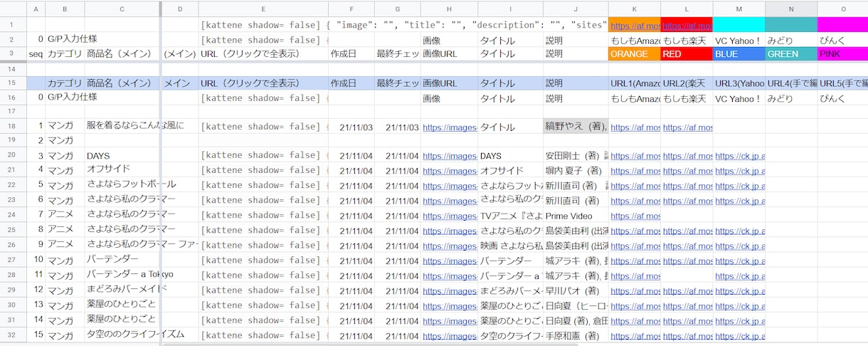Click the 安田剛士 (著) cell
Screen dimensions: 868x346
[576, 156]
